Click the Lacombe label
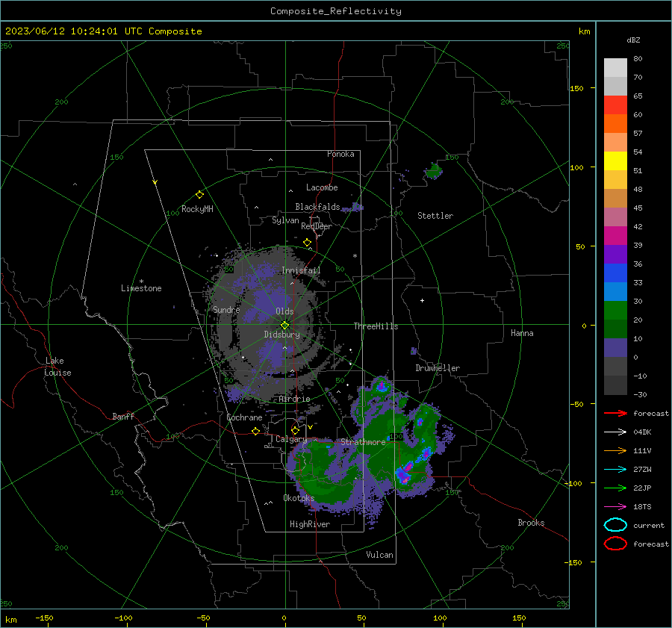 [322, 187]
